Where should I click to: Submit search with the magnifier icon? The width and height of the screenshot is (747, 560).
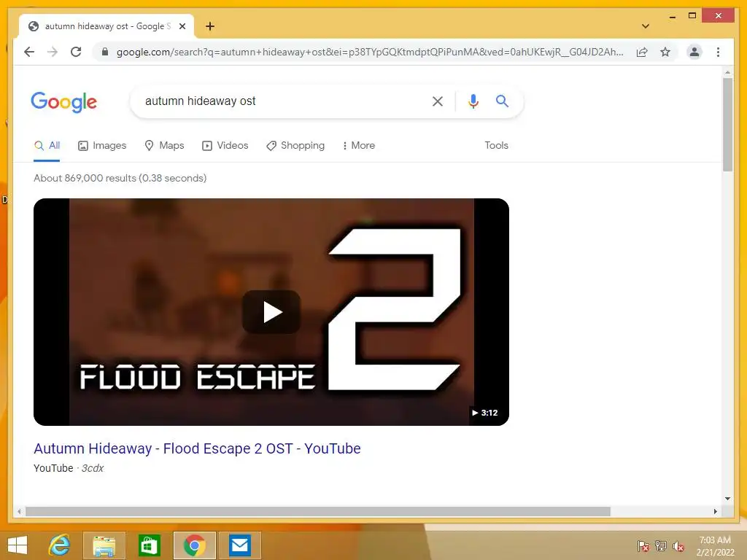[x=502, y=101]
